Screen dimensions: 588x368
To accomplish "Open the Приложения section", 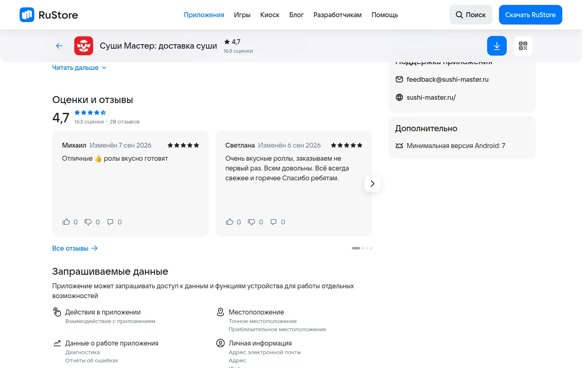I will [x=204, y=15].
